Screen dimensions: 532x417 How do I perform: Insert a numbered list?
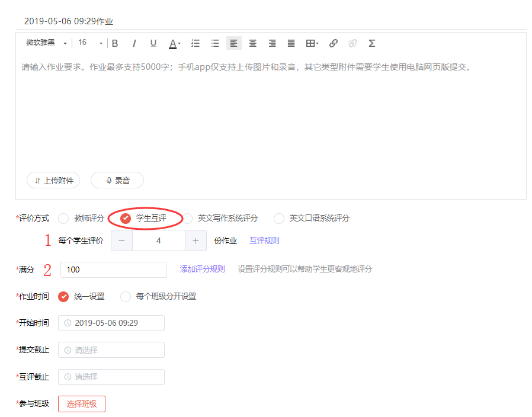point(196,43)
